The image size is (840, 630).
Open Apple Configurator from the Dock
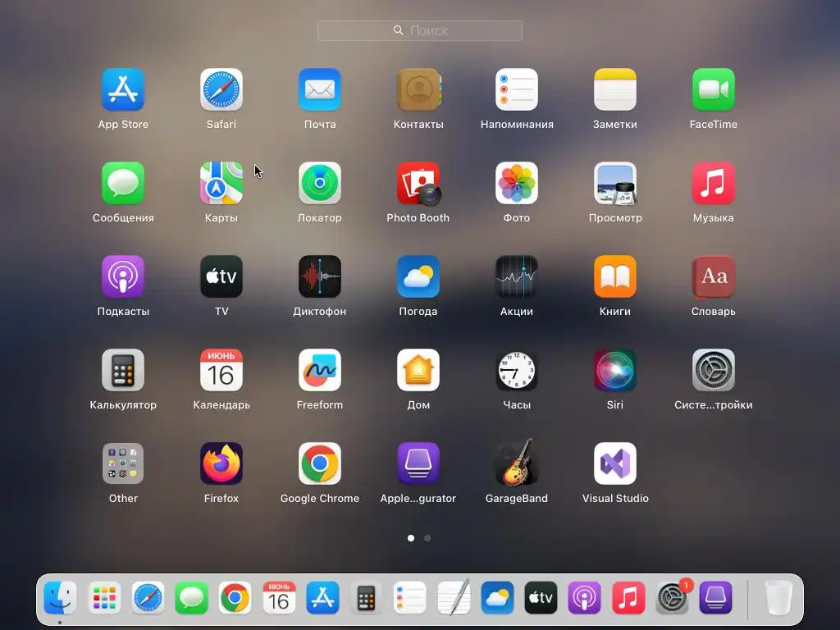point(715,597)
